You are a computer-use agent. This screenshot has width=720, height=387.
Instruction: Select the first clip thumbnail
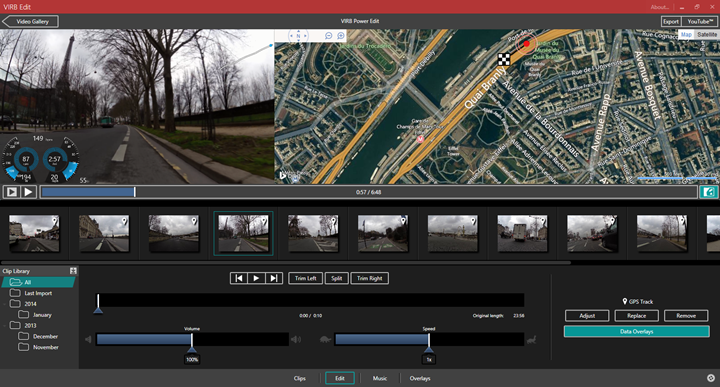point(34,233)
